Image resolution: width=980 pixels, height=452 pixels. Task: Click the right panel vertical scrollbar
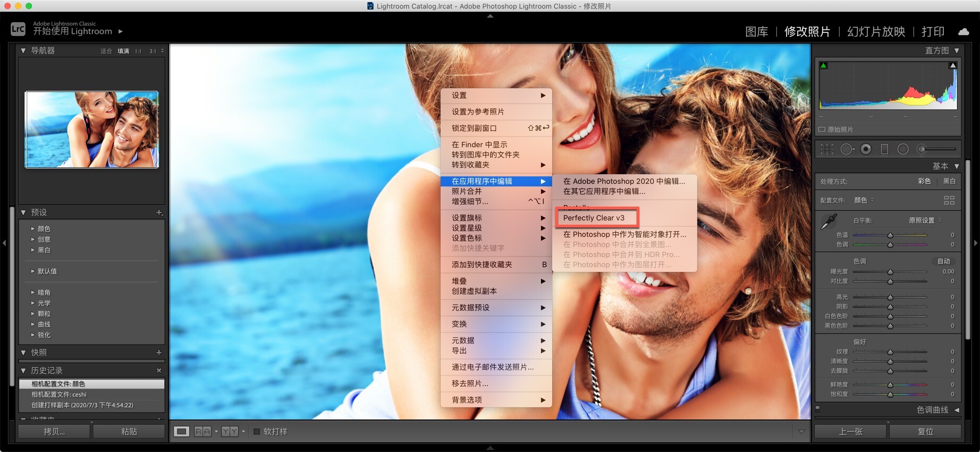coord(968,250)
